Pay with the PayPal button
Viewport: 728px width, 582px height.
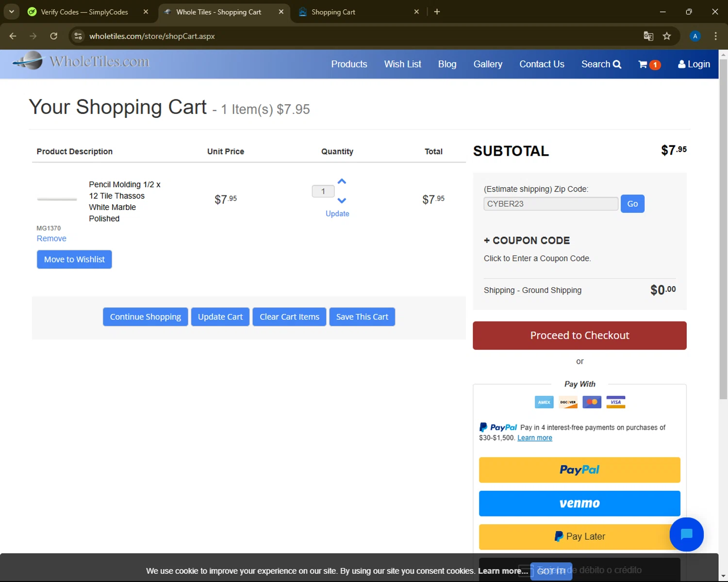(579, 470)
